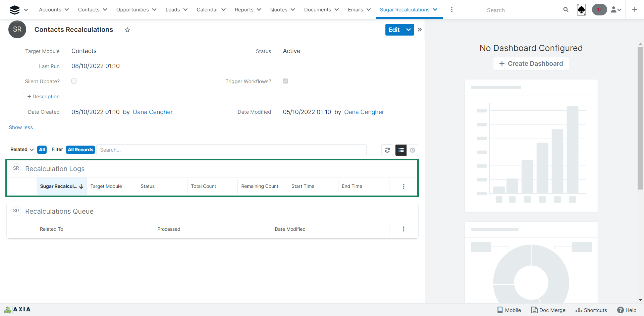Screen dimensions: 644x316
Task: Open Shortcuts from footer
Action: [591, 310]
